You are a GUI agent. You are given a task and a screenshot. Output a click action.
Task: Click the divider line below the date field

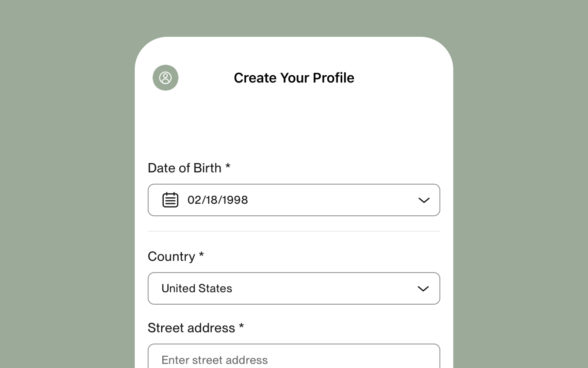coord(294,231)
